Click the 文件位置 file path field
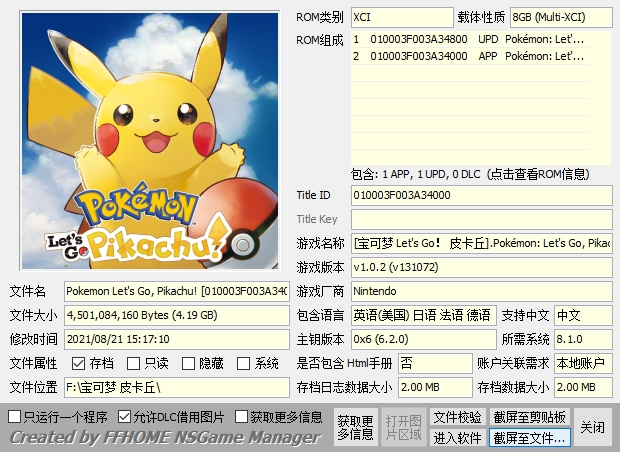Viewport: 620px width, 452px height. pos(177,387)
